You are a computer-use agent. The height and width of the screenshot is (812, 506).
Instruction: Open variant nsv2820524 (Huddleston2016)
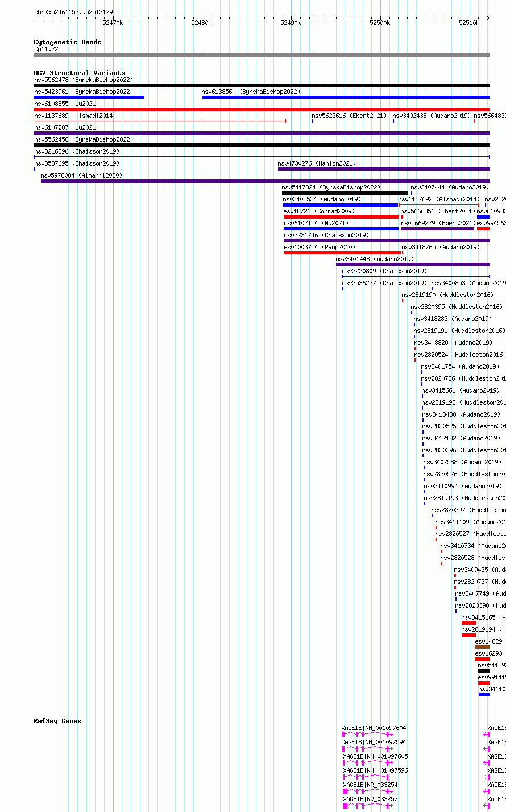(x=459, y=355)
